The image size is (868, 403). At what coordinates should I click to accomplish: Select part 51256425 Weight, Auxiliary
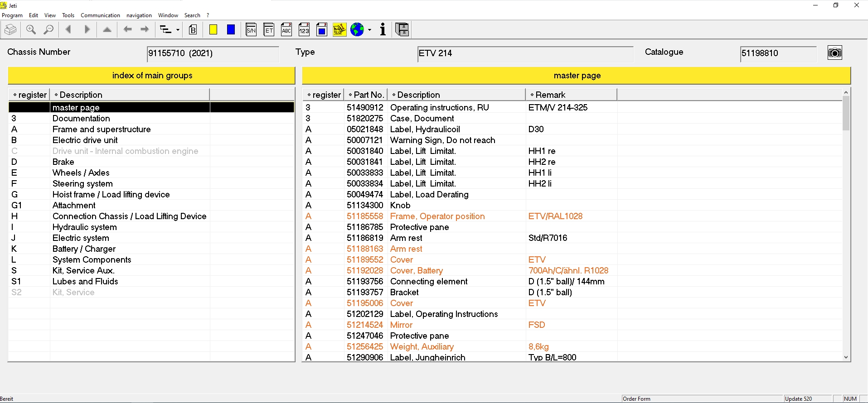(x=572, y=346)
